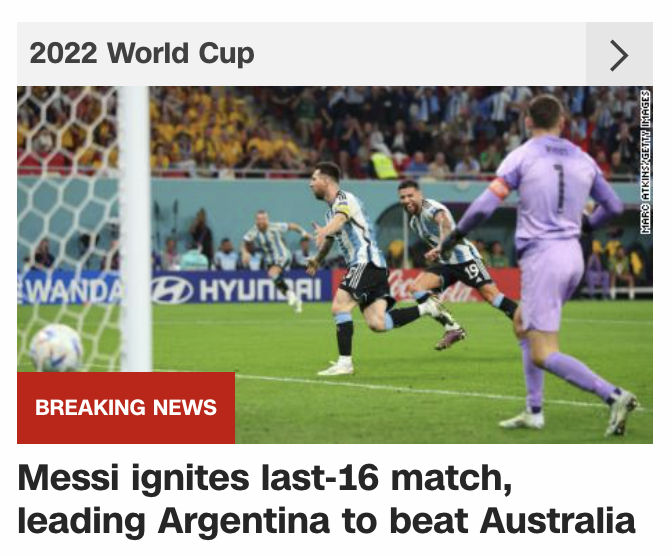Open the 2022 World Cup section title

tap(142, 53)
